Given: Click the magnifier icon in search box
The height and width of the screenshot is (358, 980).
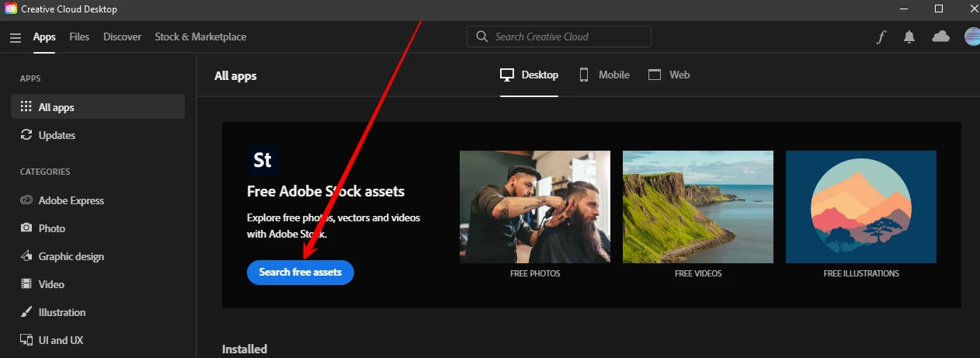Looking at the screenshot, I should pyautogui.click(x=481, y=36).
